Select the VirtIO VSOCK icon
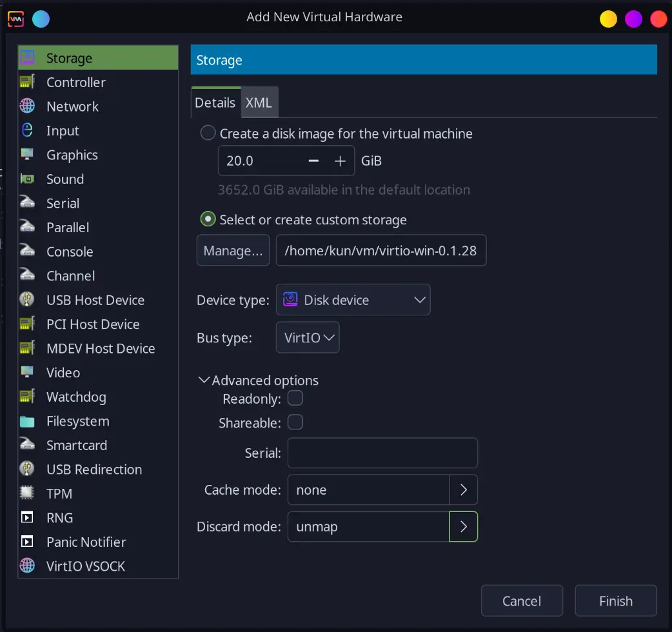This screenshot has width=672, height=632. point(27,566)
